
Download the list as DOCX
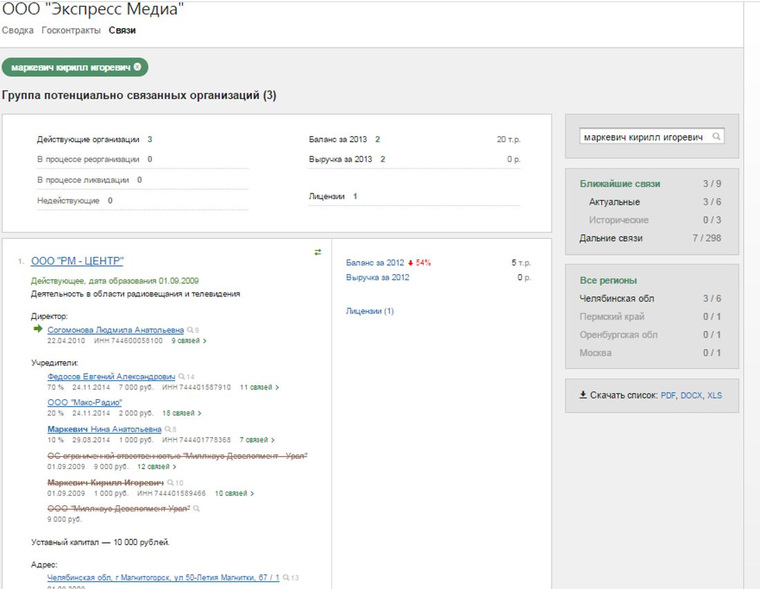[x=691, y=395]
